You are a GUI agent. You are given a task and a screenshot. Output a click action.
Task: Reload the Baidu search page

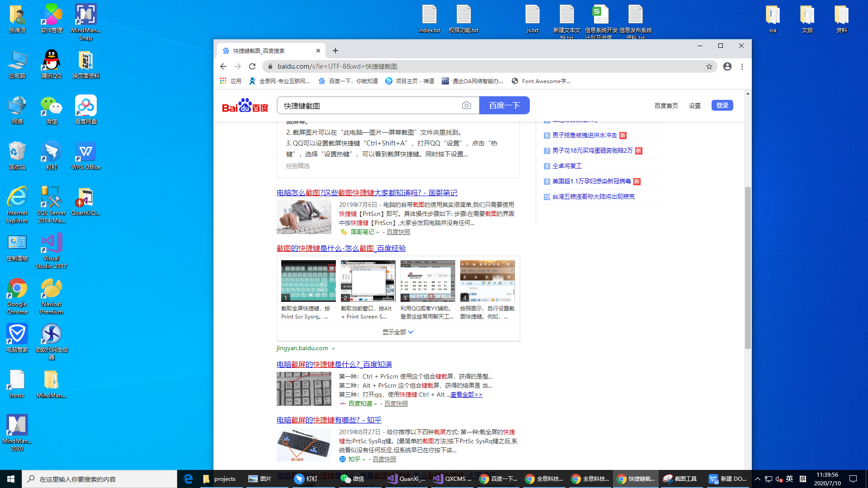click(x=252, y=66)
